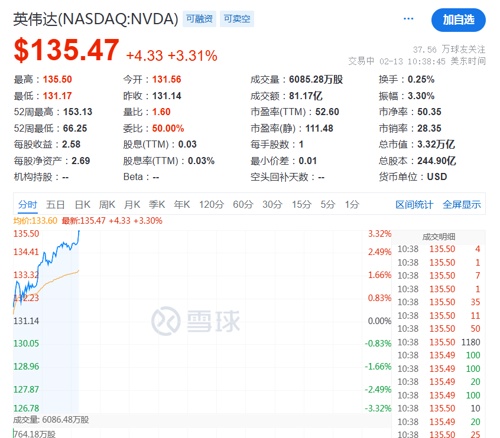Screen dimensions: 500x438
Task: Select the 年K yearly chart tab
Action: coord(182,204)
